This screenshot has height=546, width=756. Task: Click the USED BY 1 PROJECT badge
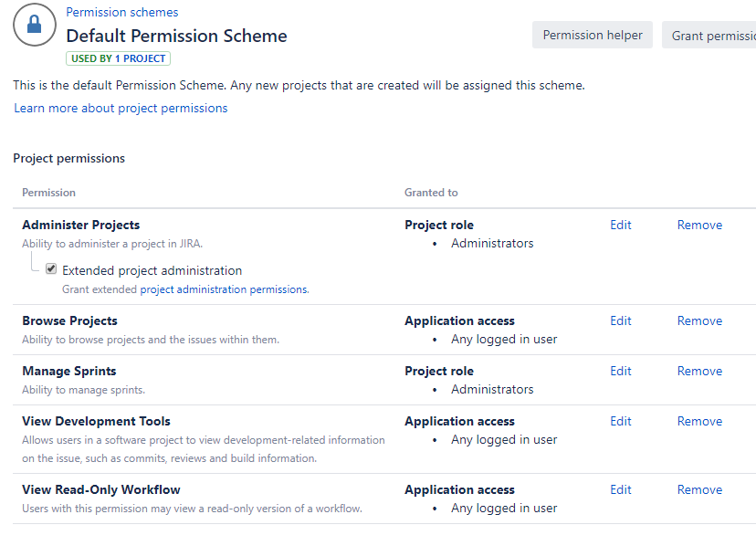(x=118, y=58)
